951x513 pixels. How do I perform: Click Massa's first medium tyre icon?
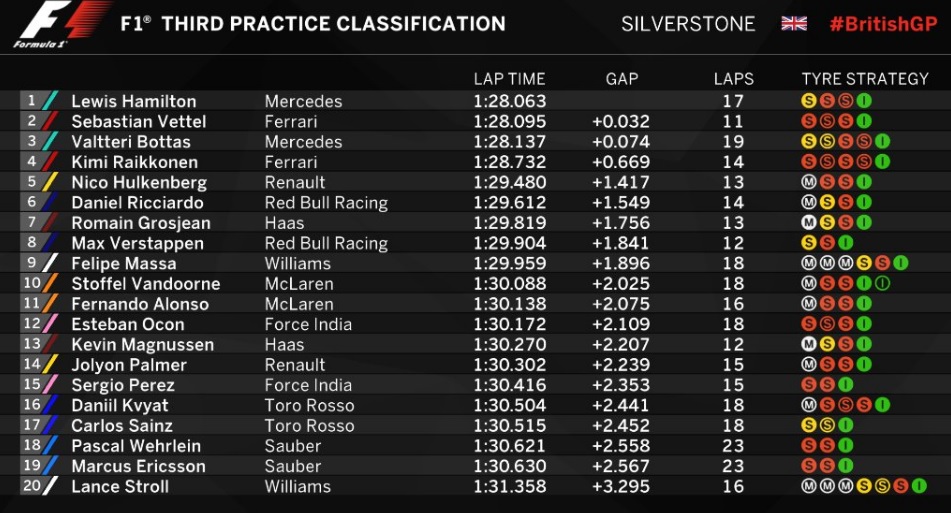pyautogui.click(x=808, y=263)
